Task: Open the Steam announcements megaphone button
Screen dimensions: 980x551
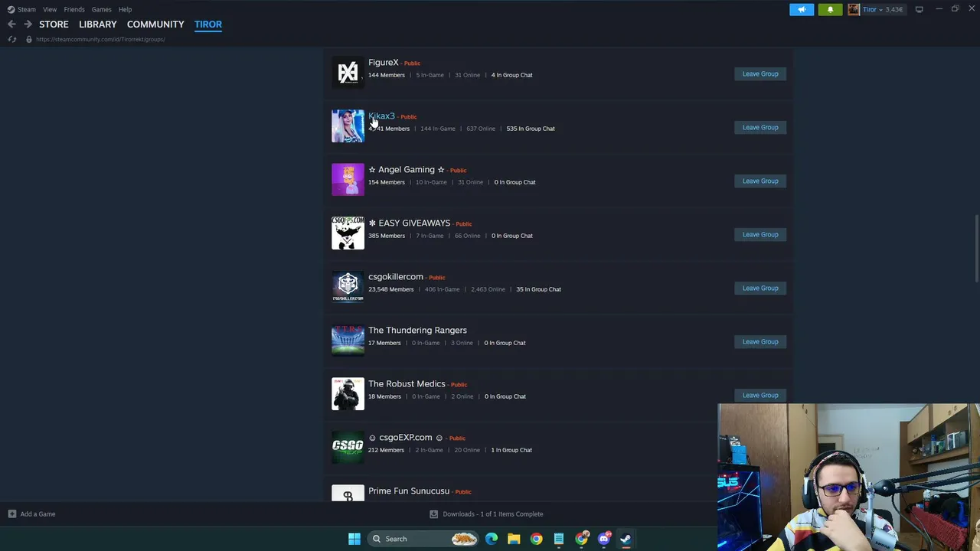Action: 802,9
